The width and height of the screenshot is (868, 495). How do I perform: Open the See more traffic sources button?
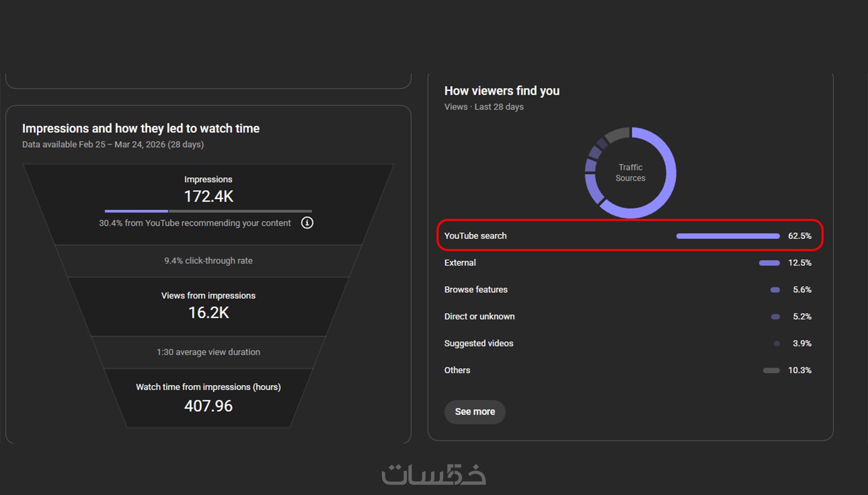click(475, 412)
